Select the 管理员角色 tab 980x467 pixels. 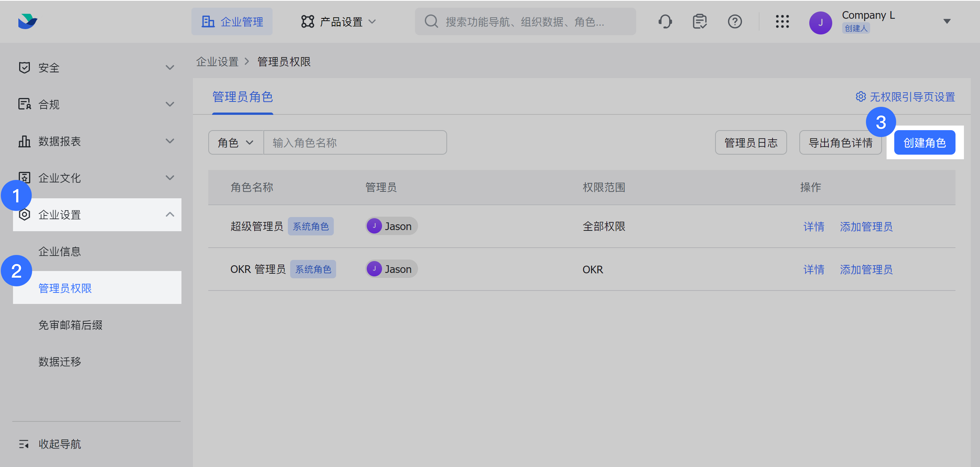click(242, 97)
